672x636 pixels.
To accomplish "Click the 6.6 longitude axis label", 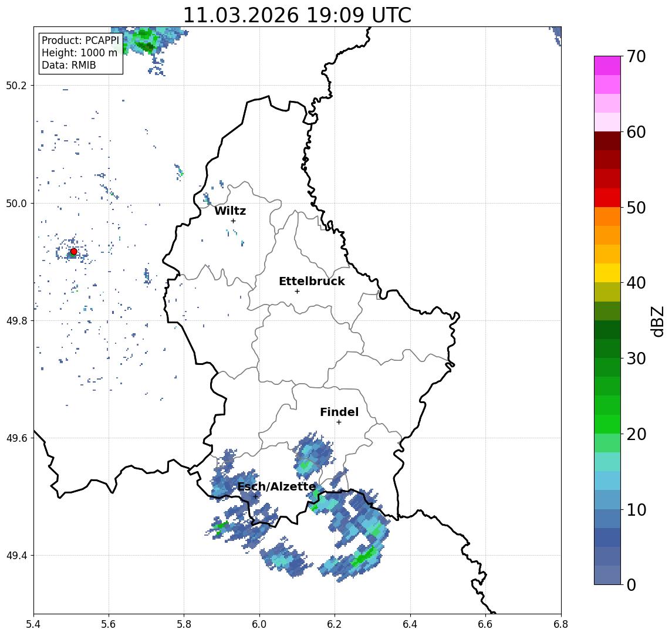I will [x=485, y=624].
